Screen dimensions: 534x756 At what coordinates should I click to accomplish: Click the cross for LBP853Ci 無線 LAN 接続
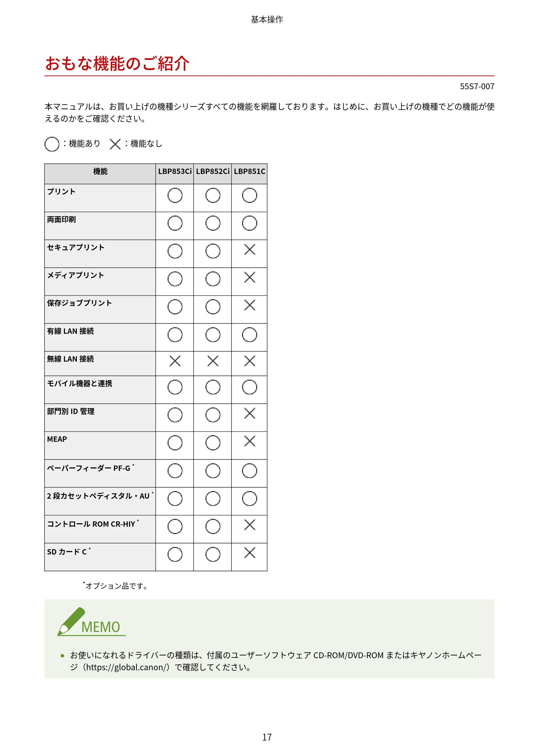click(175, 361)
